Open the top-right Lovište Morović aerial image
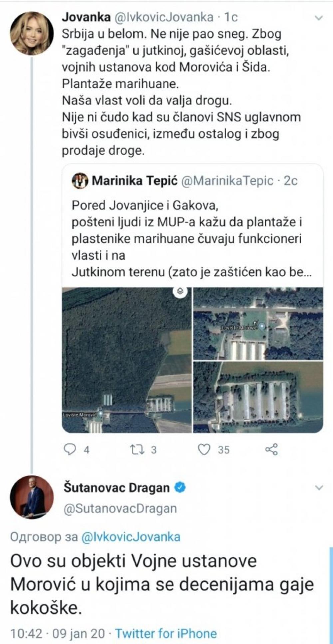 click(x=258, y=323)
